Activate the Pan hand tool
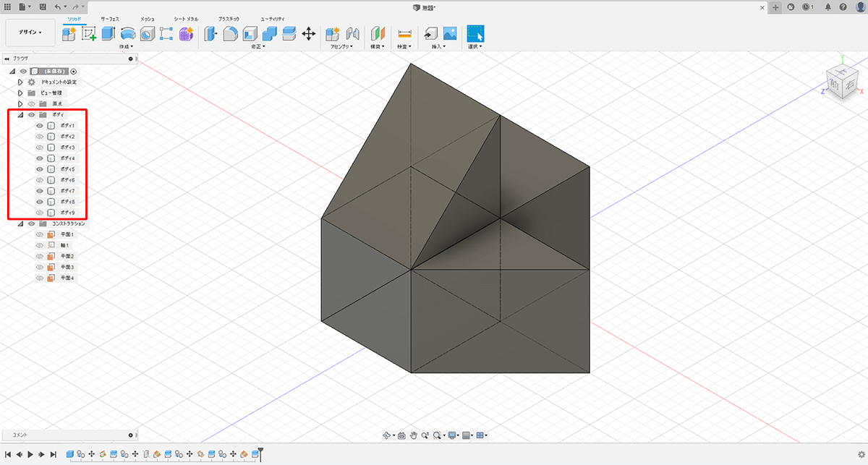The height and width of the screenshot is (465, 868). pos(414,435)
